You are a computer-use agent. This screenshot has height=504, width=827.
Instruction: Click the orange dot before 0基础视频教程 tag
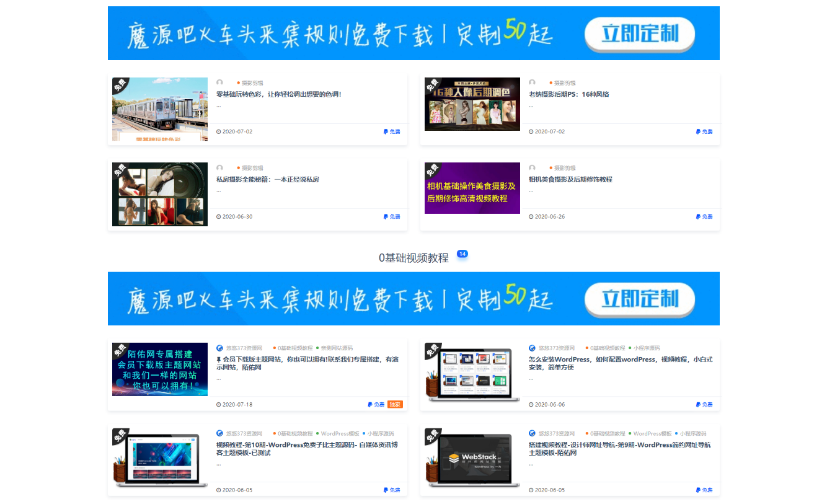pos(275,347)
